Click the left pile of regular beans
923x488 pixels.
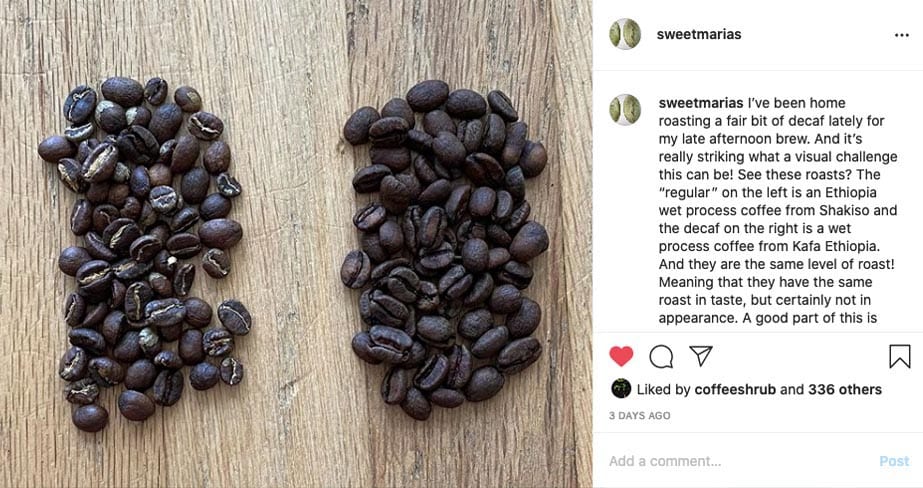pos(146,253)
